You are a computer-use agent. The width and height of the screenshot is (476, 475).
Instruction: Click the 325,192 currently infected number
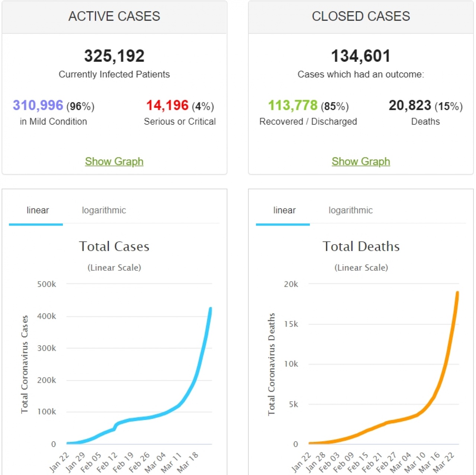coord(114,56)
